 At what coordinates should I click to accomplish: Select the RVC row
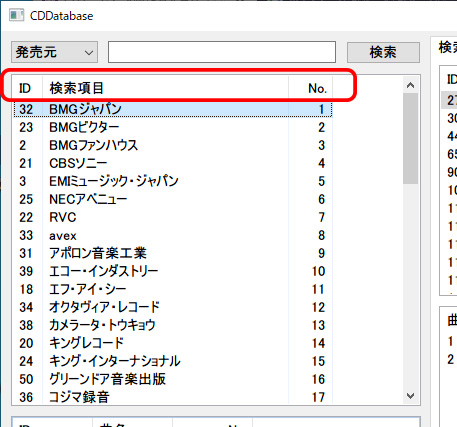(x=173, y=217)
